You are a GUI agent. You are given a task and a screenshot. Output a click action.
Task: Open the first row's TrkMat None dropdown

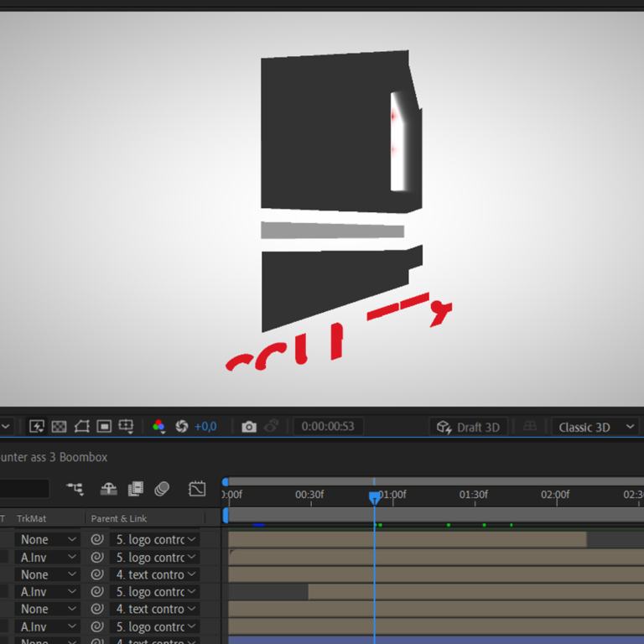coord(48,540)
